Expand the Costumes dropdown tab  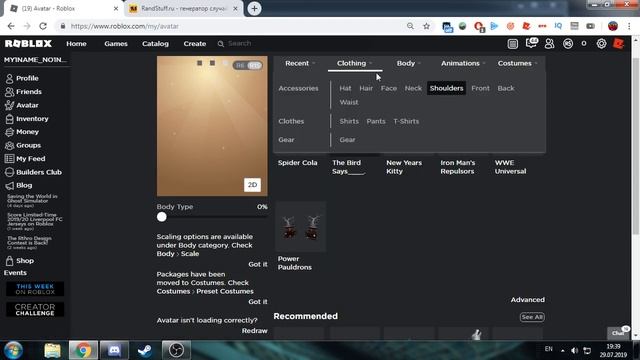[x=518, y=63]
